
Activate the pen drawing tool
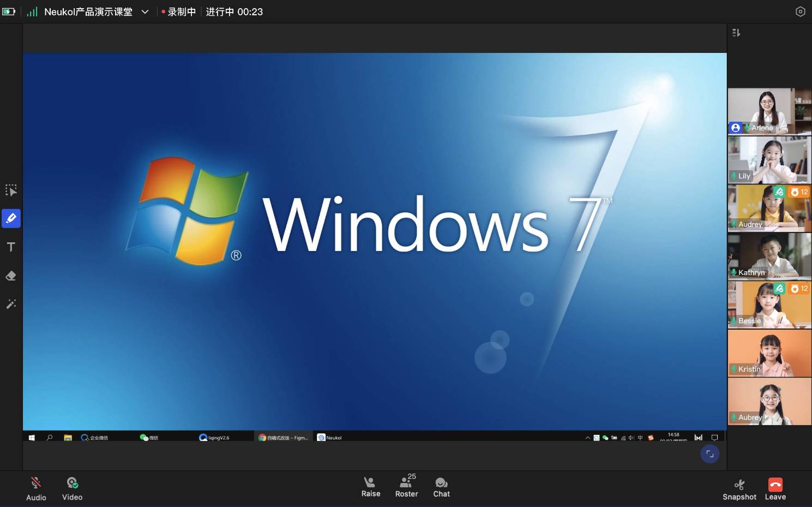point(11,218)
